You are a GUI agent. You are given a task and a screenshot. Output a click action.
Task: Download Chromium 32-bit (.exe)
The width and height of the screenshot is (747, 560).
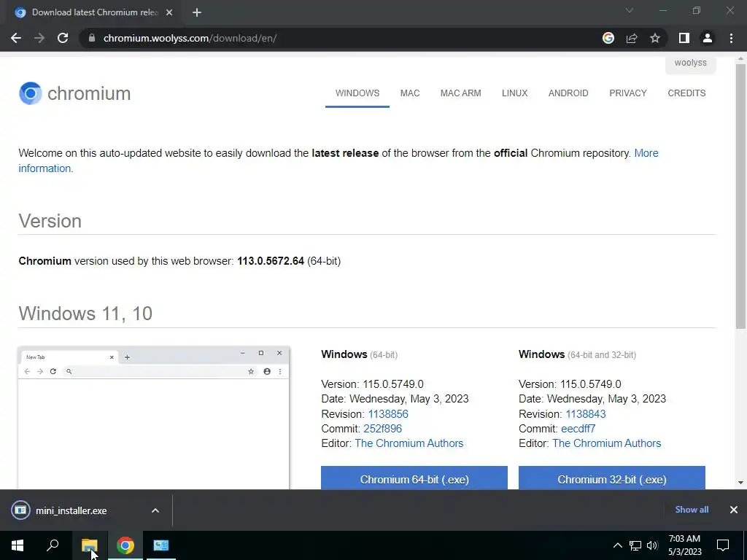(612, 478)
